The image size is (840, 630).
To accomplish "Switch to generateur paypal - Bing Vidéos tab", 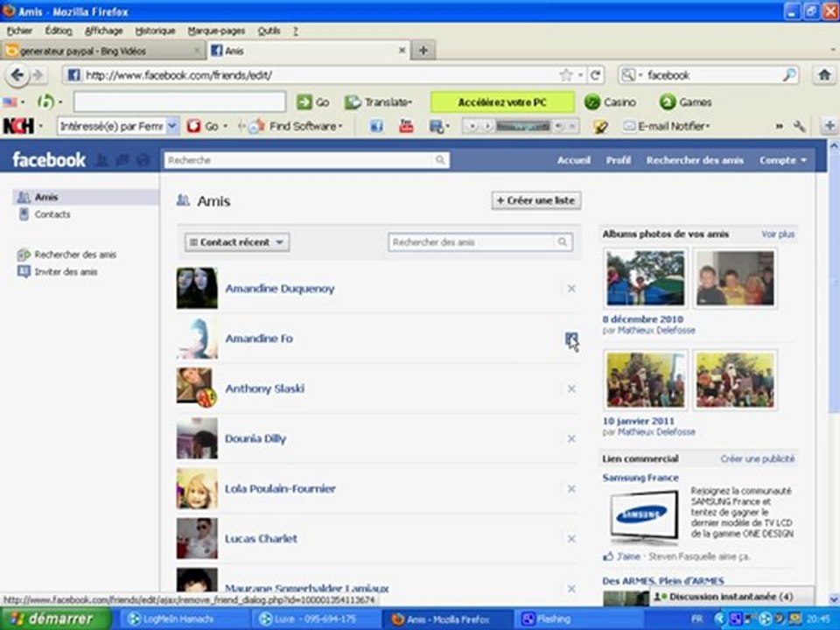I will [103, 51].
